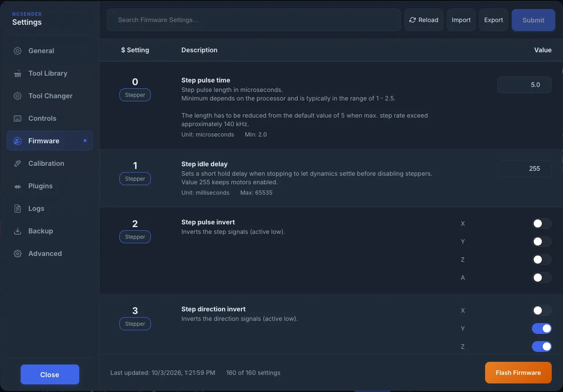563x392 pixels.
Task: Click the orange Flash Firmware button
Action: tap(518, 373)
